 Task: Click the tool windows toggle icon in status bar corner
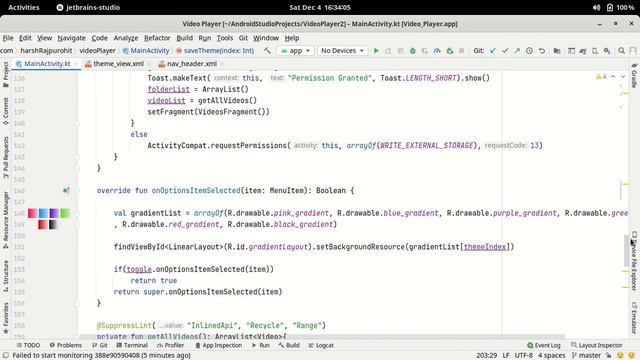5,356
